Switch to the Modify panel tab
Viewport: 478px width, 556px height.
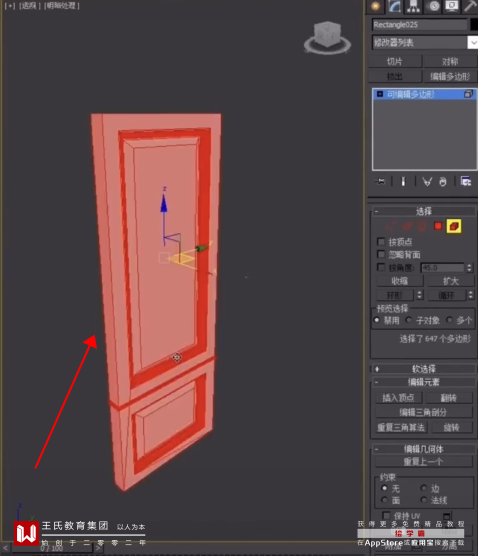pyautogui.click(x=394, y=6)
